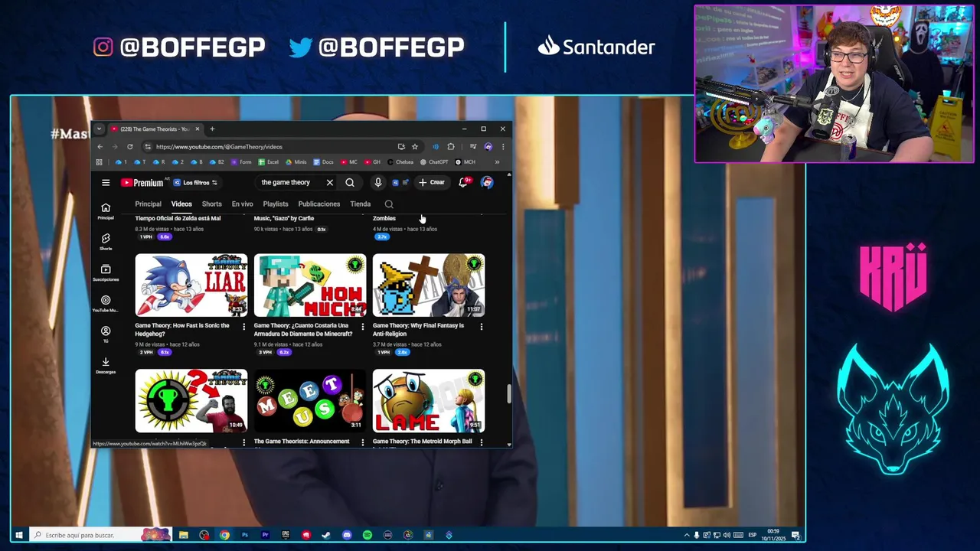This screenshot has width=980, height=551.
Task: Open the Windows Start menu
Action: 19,535
